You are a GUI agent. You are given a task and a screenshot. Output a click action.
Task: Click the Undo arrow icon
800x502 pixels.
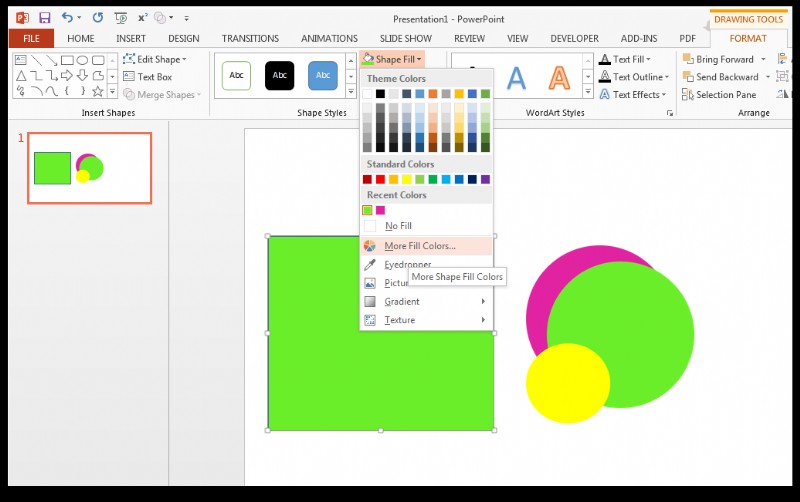coord(67,18)
